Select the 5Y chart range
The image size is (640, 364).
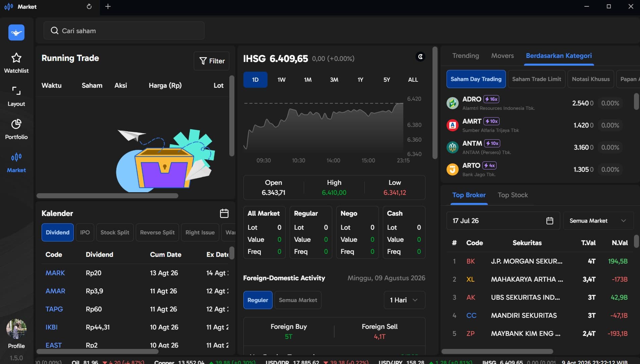[387, 80]
